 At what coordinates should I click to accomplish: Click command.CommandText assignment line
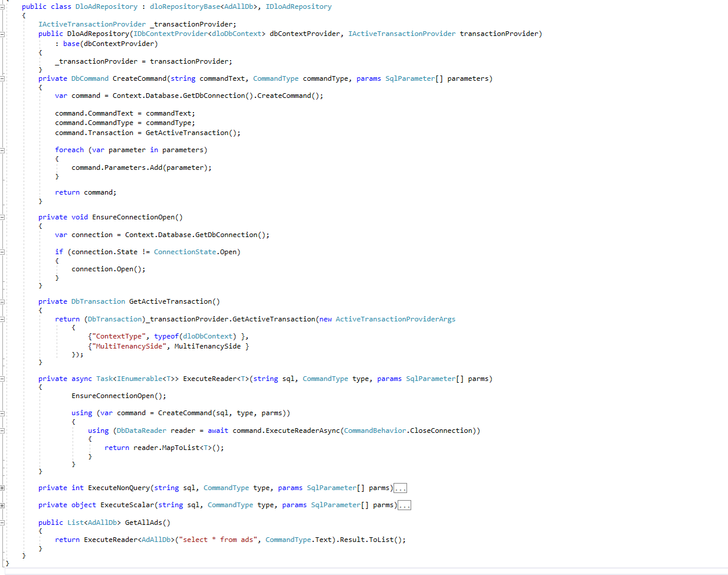(x=125, y=113)
